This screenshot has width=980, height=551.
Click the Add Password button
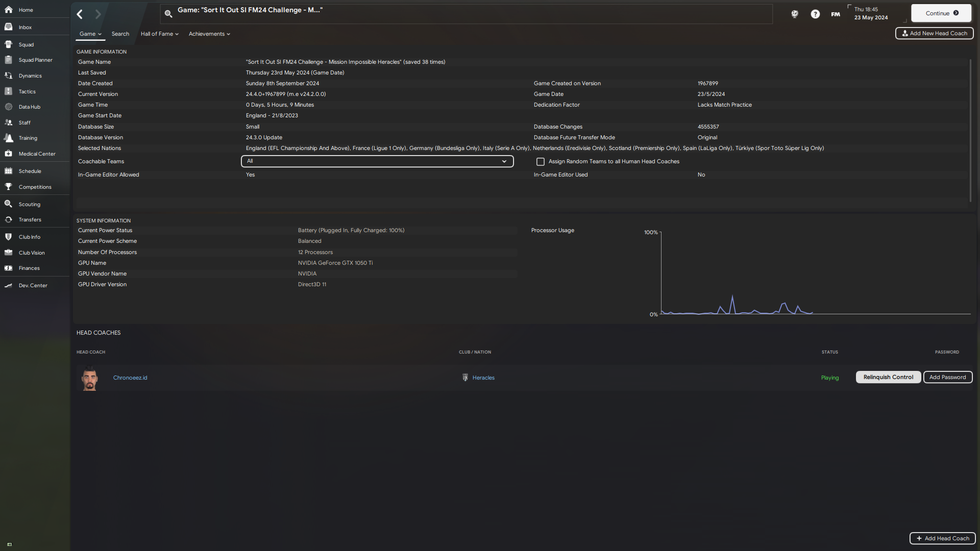click(947, 377)
